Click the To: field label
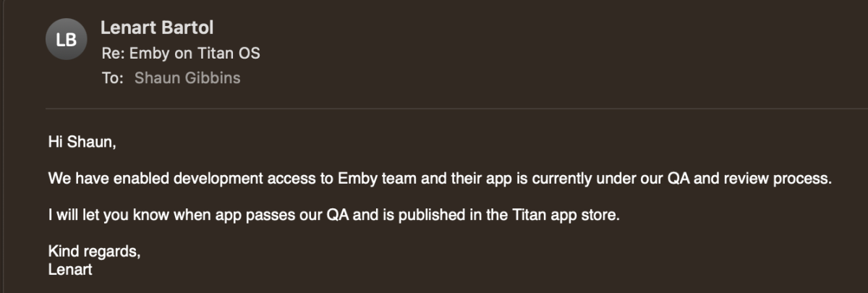Image resolution: width=868 pixels, height=293 pixels. pos(112,78)
